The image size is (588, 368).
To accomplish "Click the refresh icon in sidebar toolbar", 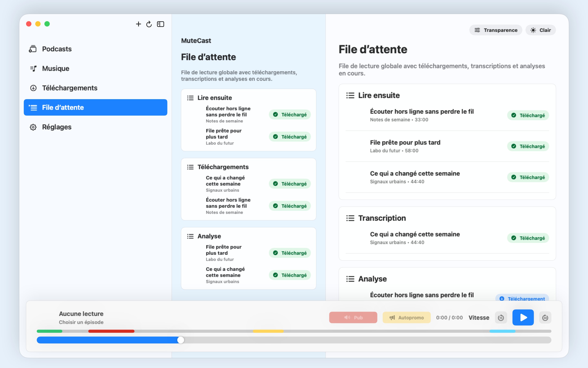I will tap(149, 24).
